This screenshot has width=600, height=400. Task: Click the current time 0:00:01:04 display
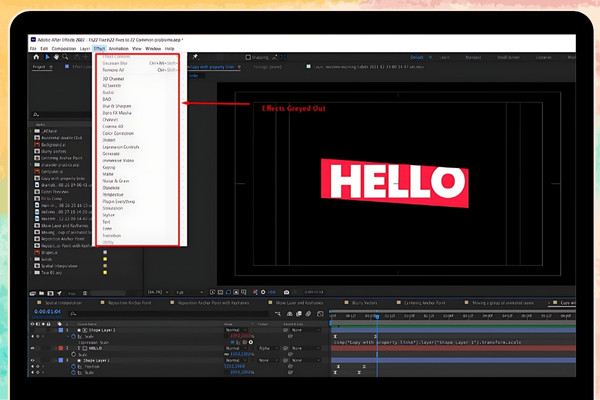(x=48, y=312)
